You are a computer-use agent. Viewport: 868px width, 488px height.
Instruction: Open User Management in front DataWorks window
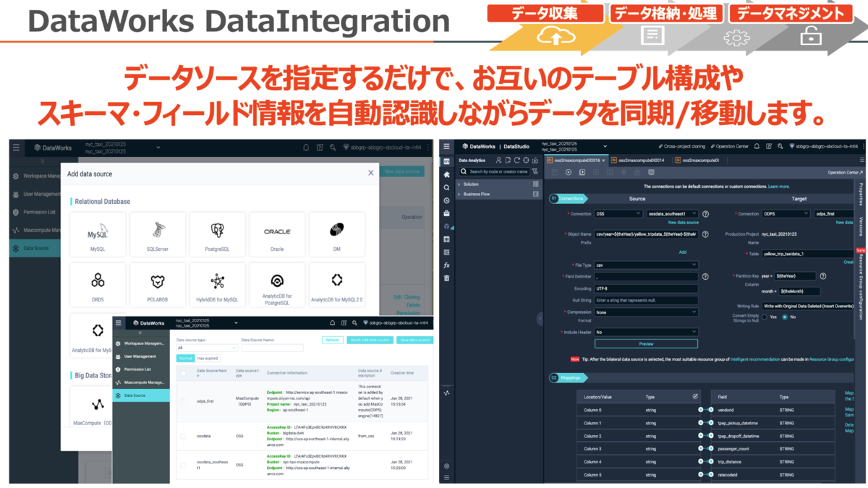[x=140, y=356]
